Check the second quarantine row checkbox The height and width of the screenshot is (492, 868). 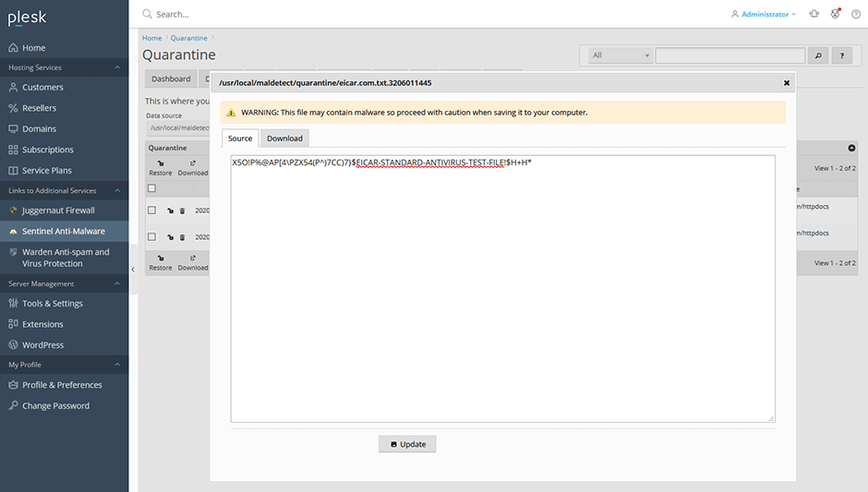click(x=151, y=237)
